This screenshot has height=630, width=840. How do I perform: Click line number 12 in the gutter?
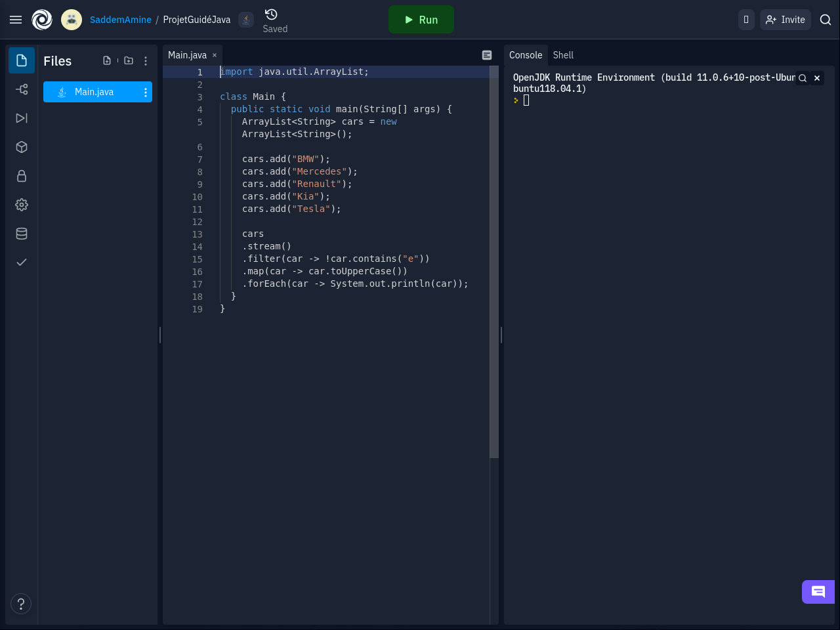pyautogui.click(x=198, y=222)
